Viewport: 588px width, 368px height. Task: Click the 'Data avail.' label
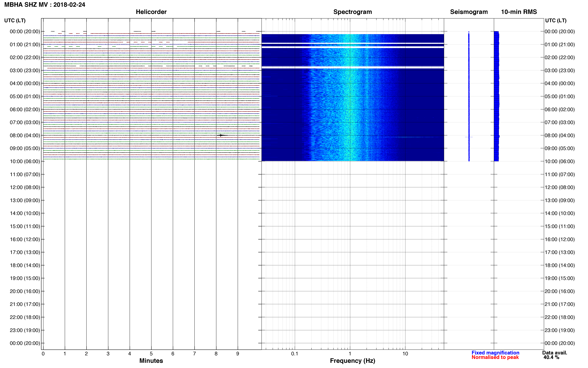coord(555,353)
